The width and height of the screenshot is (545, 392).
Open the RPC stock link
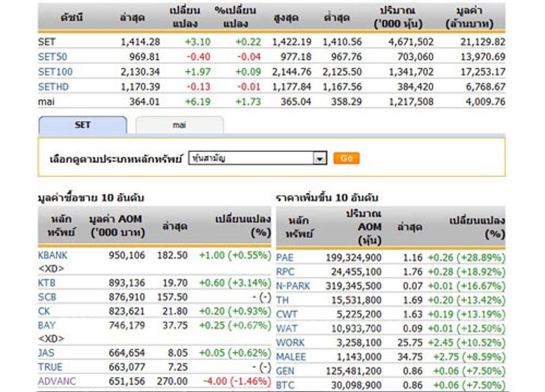[285, 272]
